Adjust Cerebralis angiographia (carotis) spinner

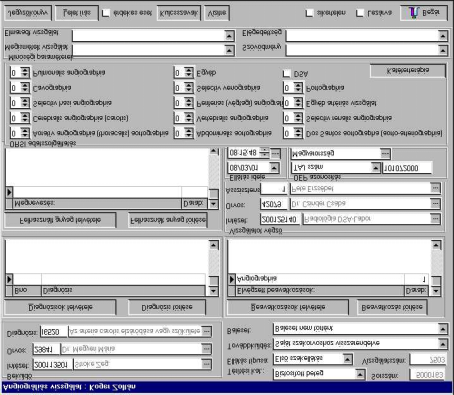[25, 118]
